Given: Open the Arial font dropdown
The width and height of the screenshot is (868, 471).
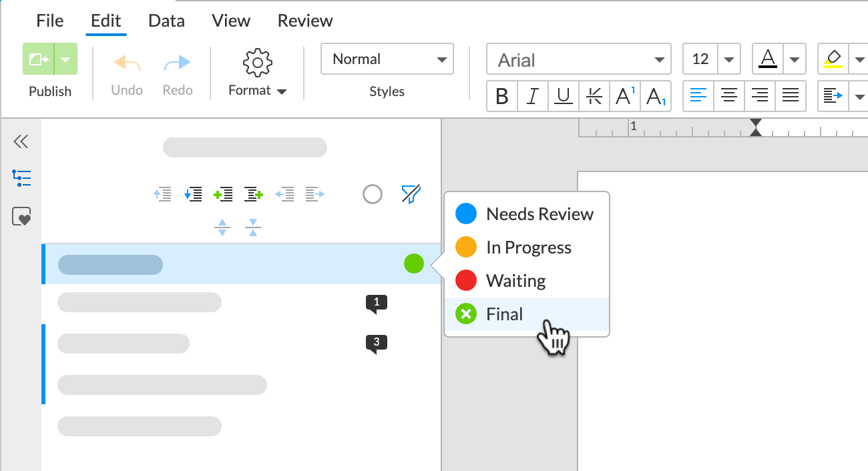Looking at the screenshot, I should [578, 60].
